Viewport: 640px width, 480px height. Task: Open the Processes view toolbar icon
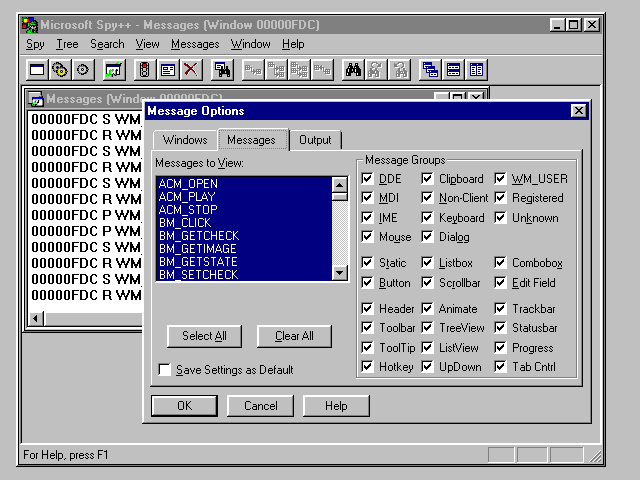point(60,70)
